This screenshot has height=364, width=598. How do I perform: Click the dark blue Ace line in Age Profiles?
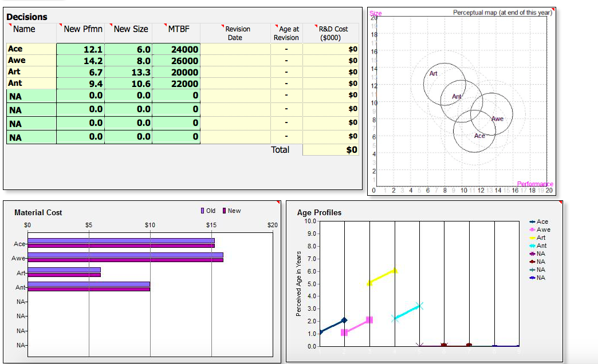(x=332, y=326)
